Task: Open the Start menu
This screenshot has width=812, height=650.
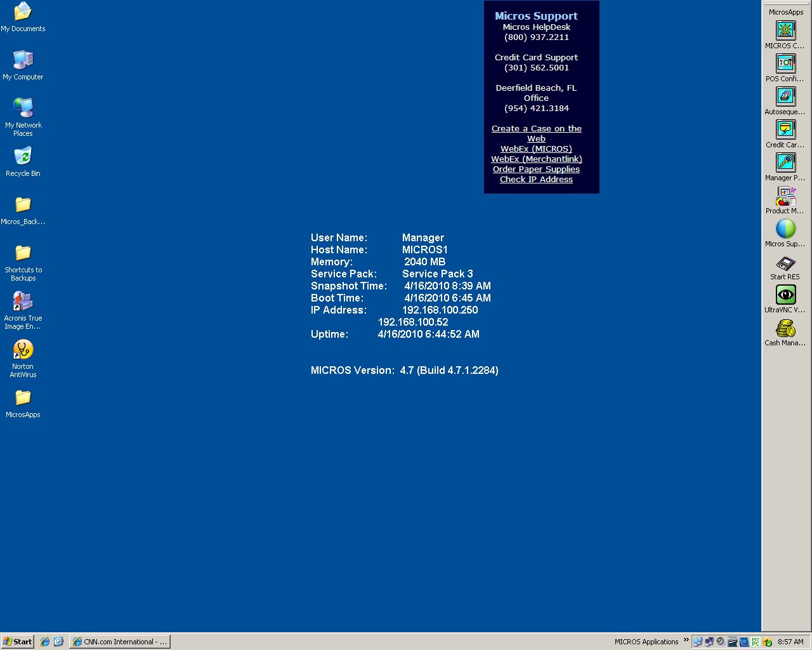Action: (x=16, y=641)
